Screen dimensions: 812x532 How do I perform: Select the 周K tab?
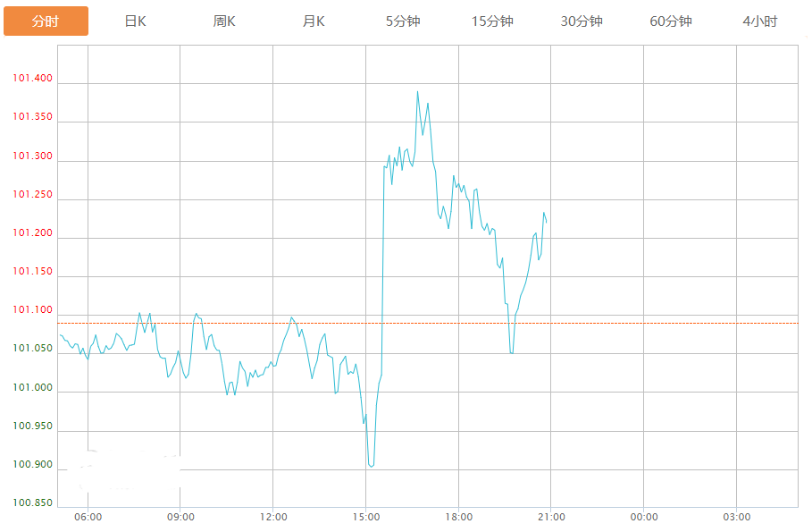[x=224, y=21]
